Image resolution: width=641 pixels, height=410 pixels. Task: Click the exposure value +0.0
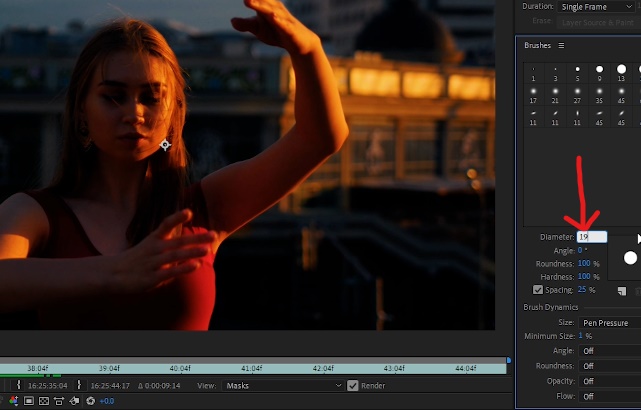click(107, 401)
